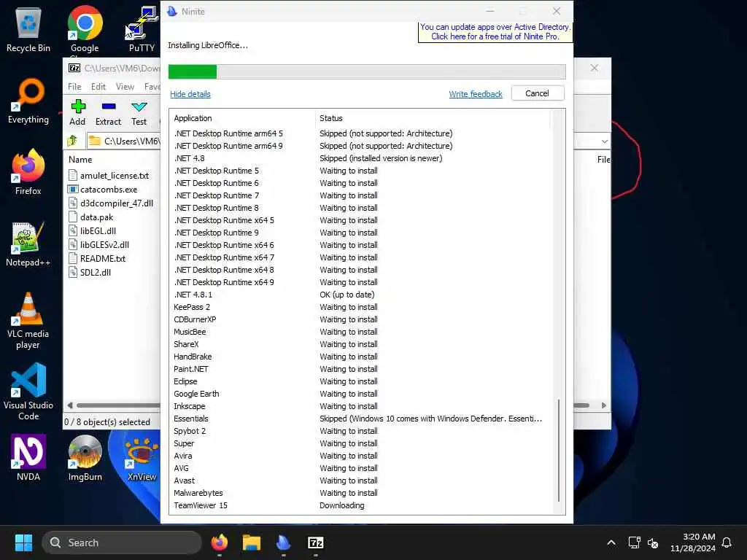Open the XnView desktop shortcut
Image resolution: width=747 pixels, height=560 pixels.
142,458
